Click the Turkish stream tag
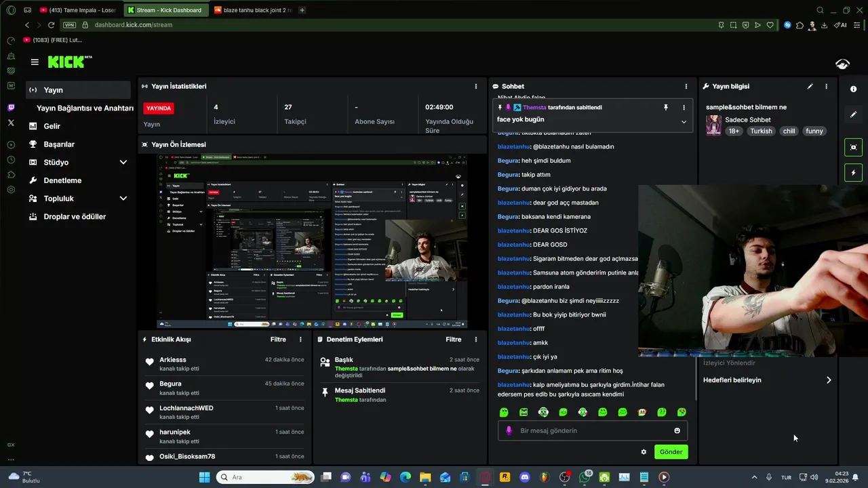The height and width of the screenshot is (488, 868). [761, 131]
